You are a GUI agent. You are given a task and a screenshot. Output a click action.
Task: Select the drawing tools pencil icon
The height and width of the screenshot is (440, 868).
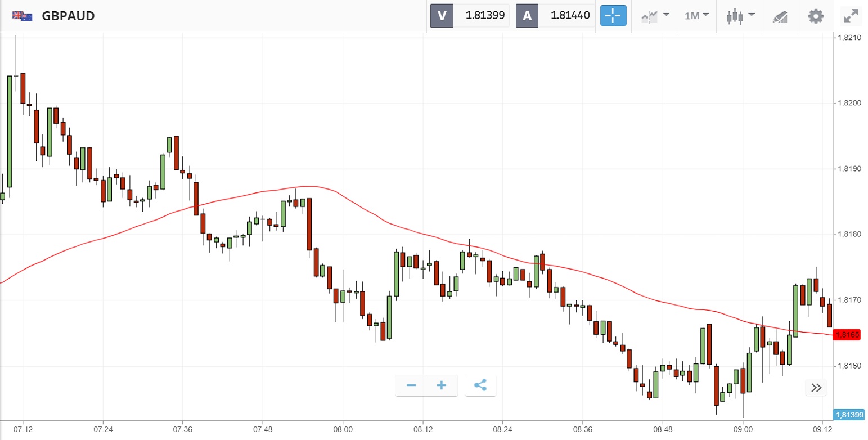pos(780,16)
